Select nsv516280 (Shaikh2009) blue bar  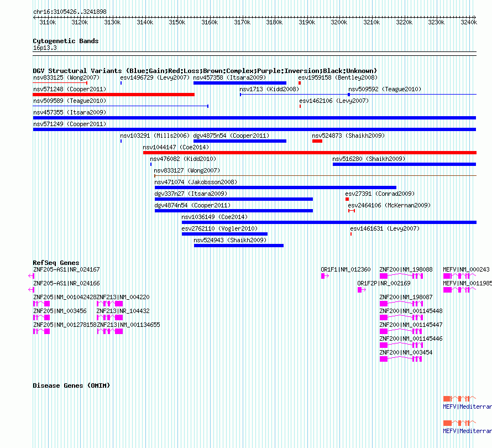[x=405, y=164]
